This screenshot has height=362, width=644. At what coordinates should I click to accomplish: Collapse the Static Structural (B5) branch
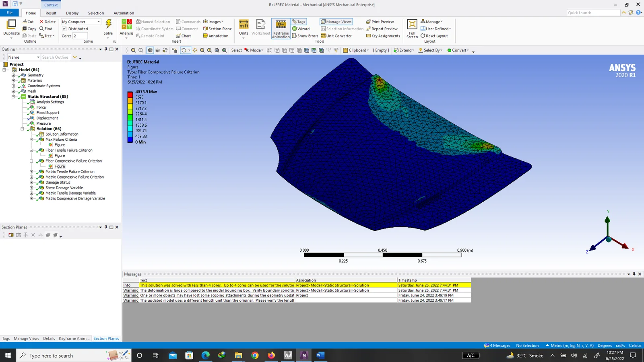click(13, 97)
